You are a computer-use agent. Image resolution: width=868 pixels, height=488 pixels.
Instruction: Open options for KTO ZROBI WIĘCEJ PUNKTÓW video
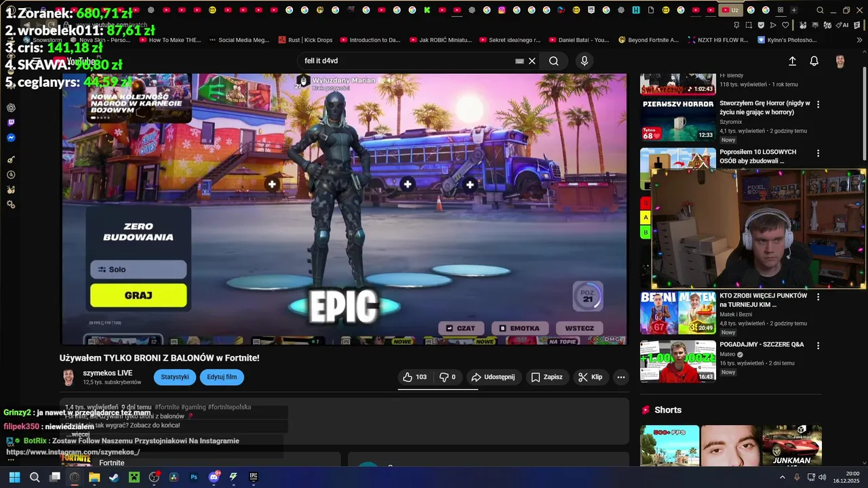coord(818,297)
